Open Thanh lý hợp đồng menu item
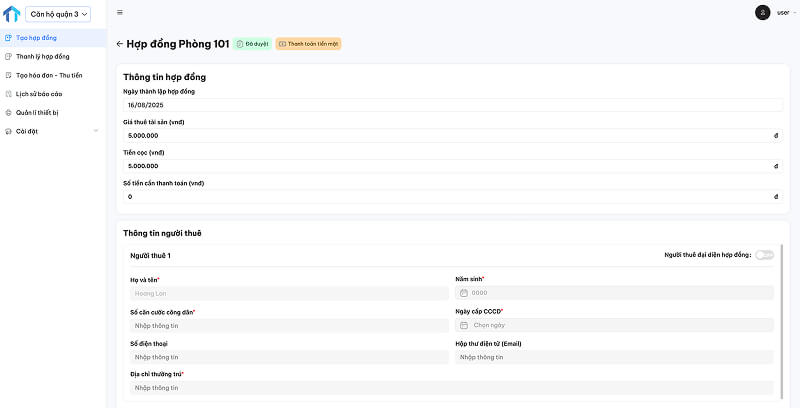 [42, 56]
